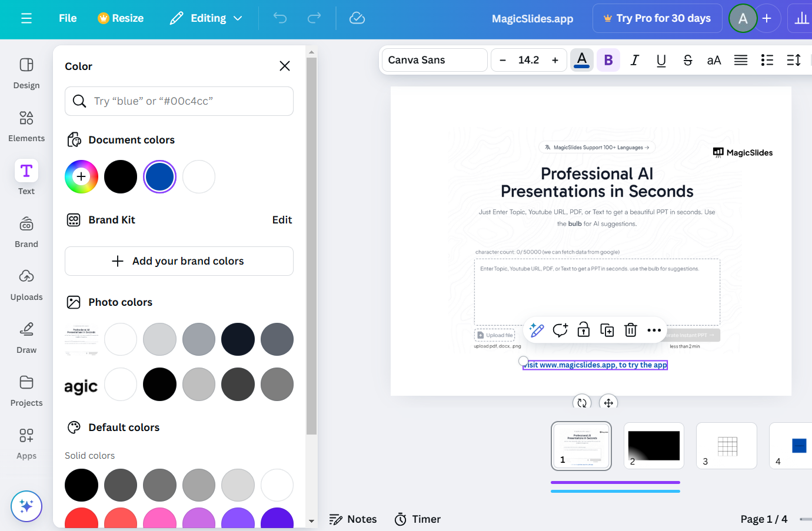812x531 pixels.
Task: Delete the selected text element
Action: [631, 330]
